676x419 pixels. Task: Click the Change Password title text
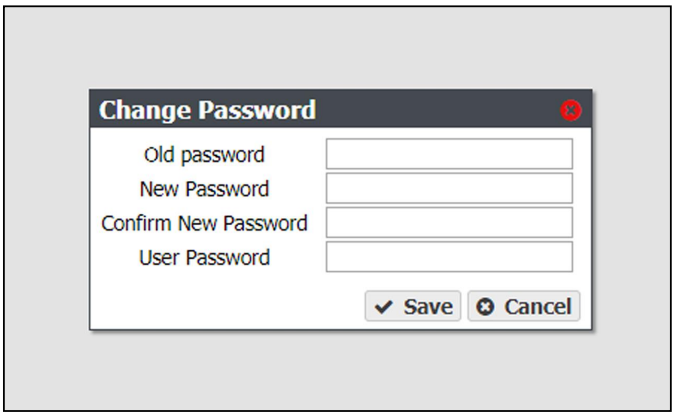point(207,110)
